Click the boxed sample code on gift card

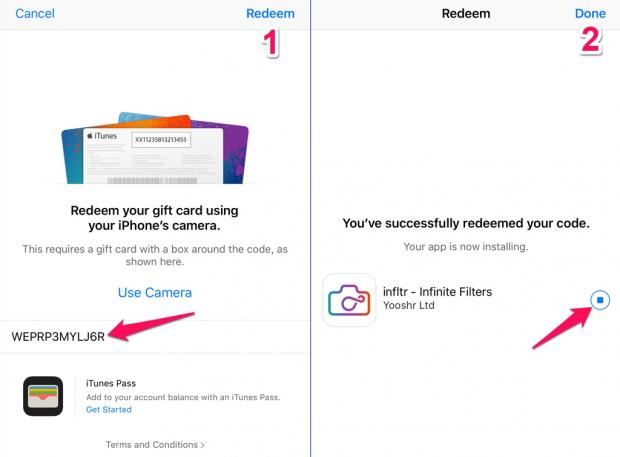tap(161, 140)
